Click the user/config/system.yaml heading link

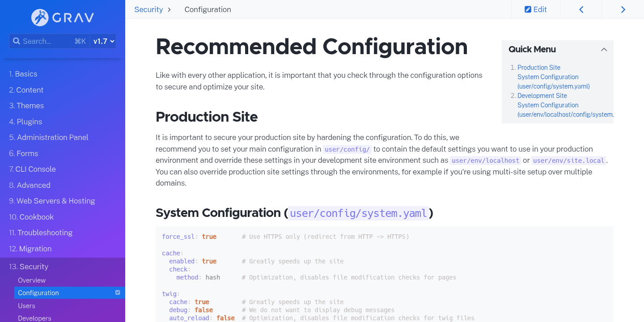(358, 213)
